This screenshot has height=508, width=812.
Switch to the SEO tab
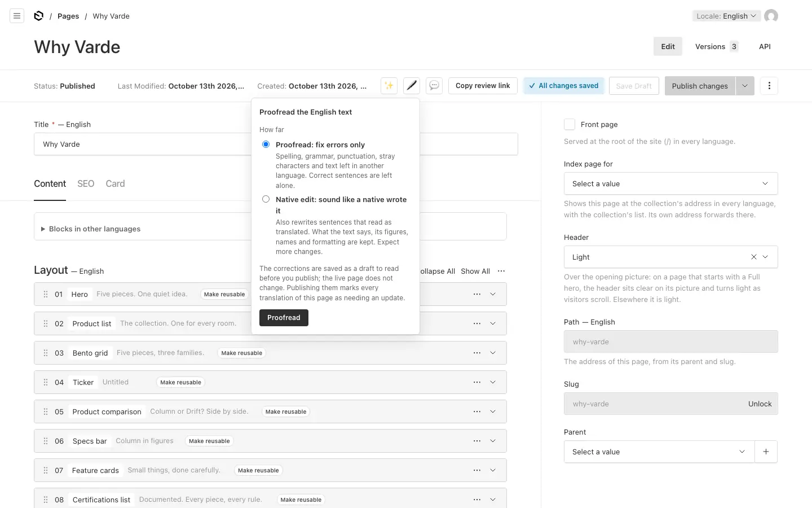click(x=86, y=183)
